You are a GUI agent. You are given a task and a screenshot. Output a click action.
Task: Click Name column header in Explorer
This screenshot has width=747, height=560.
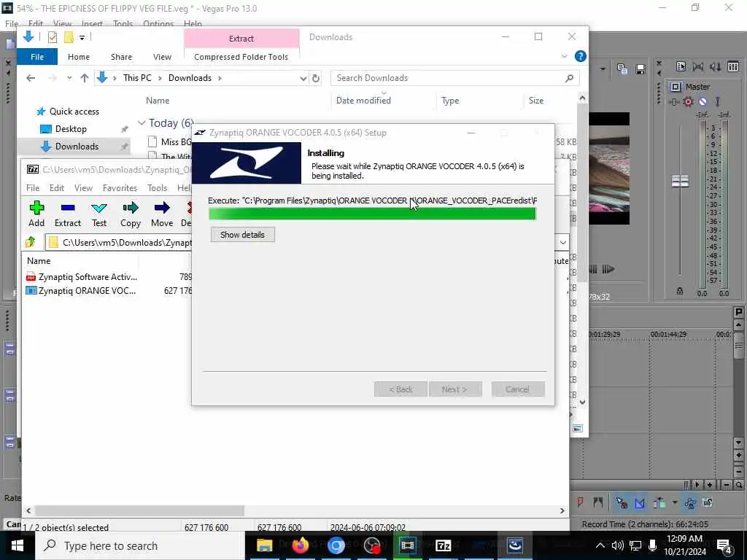[x=158, y=101]
